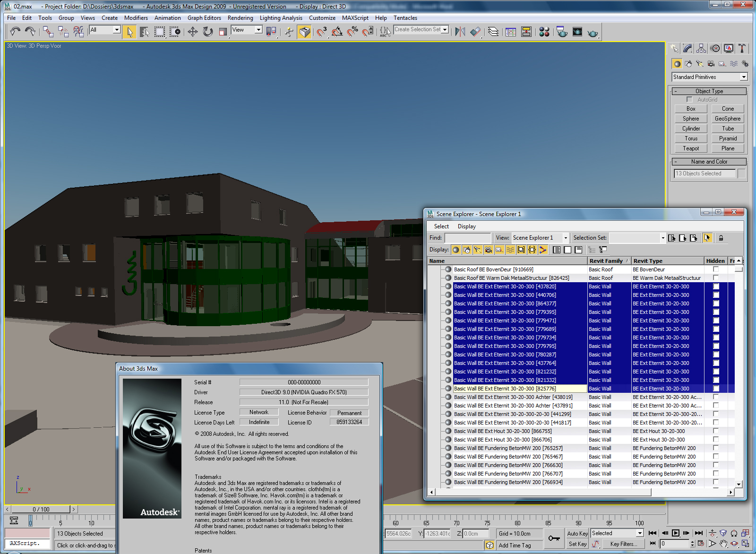Open the Modifiers menu
756x554 pixels.
pyautogui.click(x=136, y=18)
